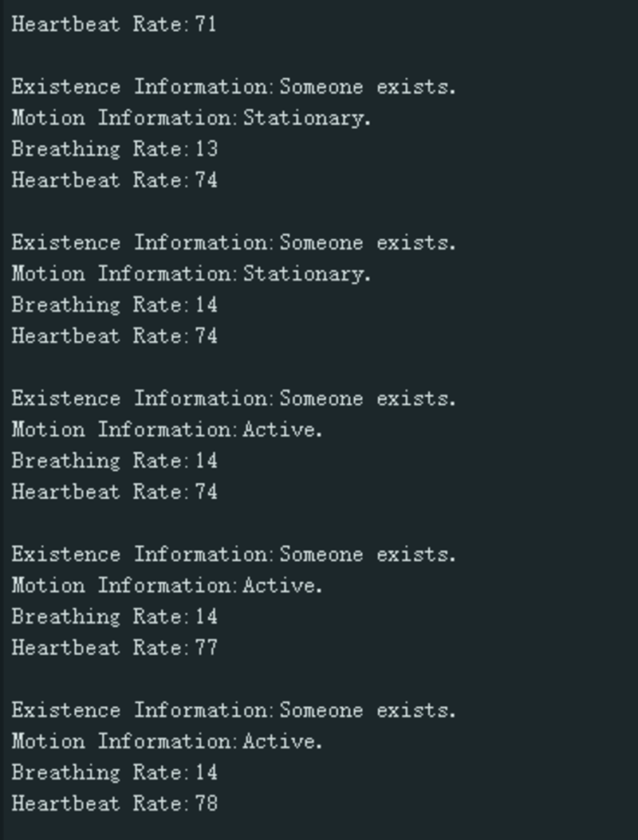638x840 pixels.
Task: Select the "Heartbeat Rate:78" line
Action: 114,803
